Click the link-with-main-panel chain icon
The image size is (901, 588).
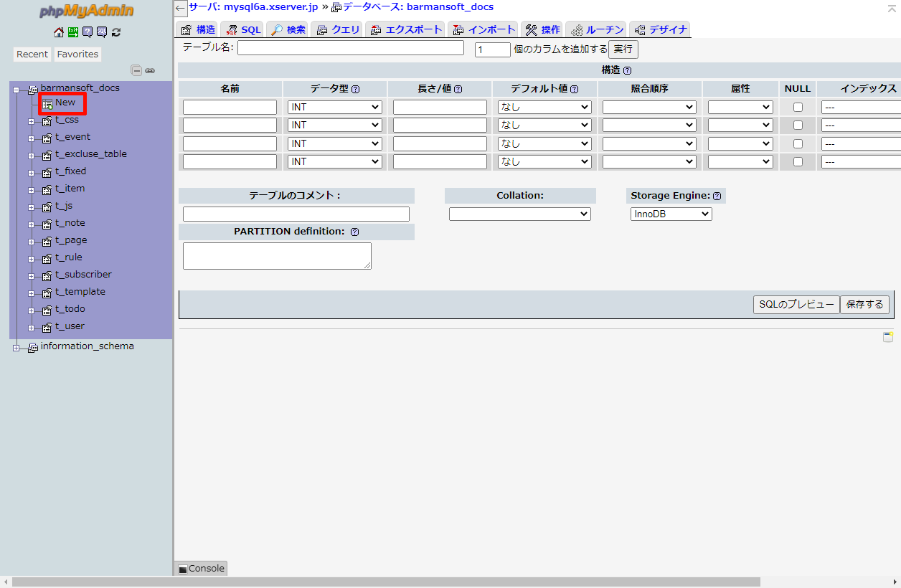point(150,70)
